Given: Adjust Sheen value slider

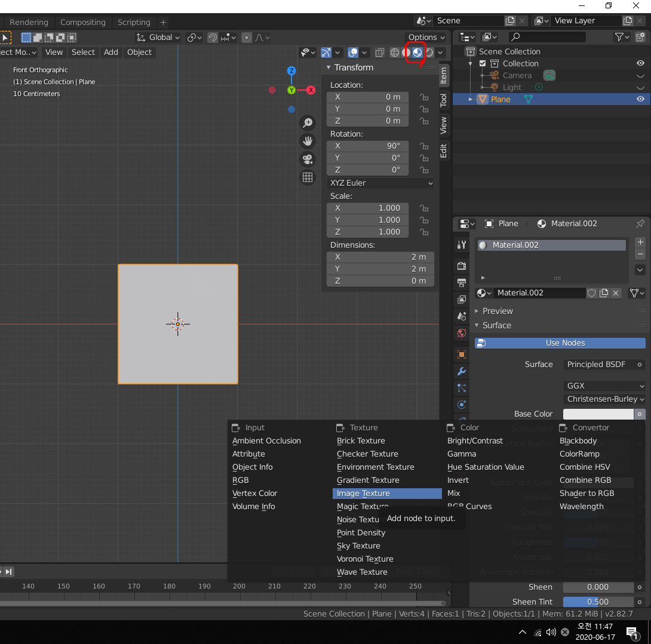Looking at the screenshot, I should (x=598, y=587).
